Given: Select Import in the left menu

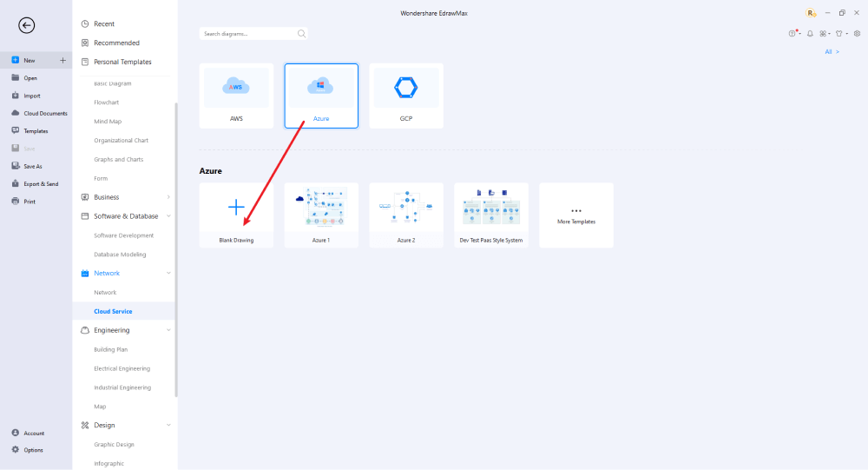Looking at the screenshot, I should click(32, 96).
